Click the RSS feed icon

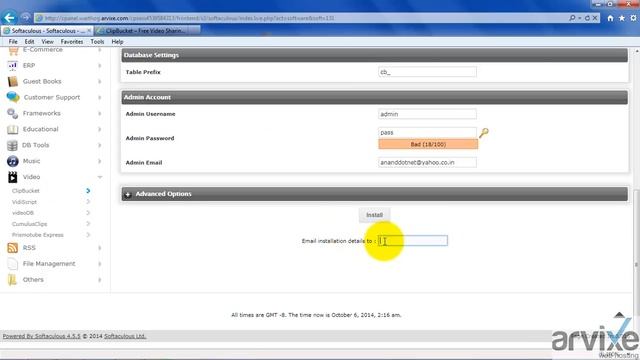point(13,248)
